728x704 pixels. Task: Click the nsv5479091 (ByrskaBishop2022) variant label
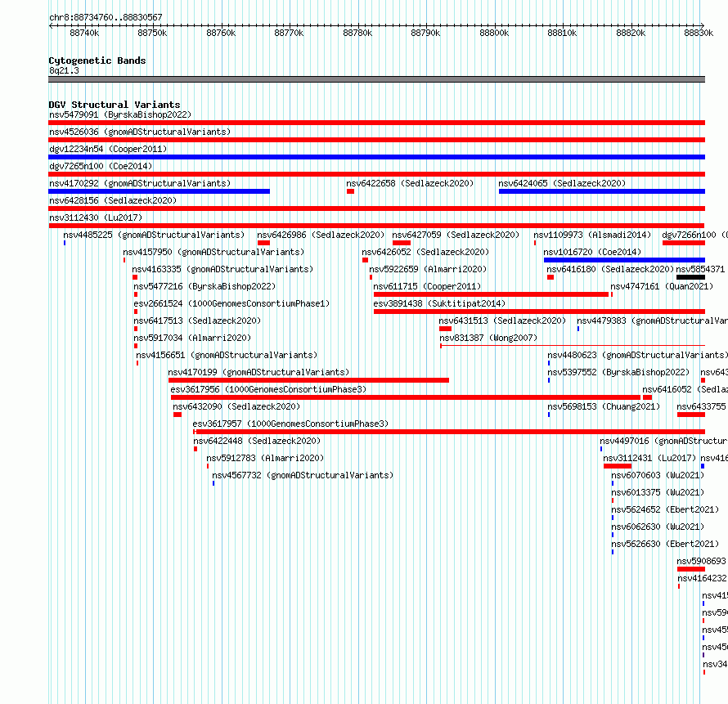(120, 114)
